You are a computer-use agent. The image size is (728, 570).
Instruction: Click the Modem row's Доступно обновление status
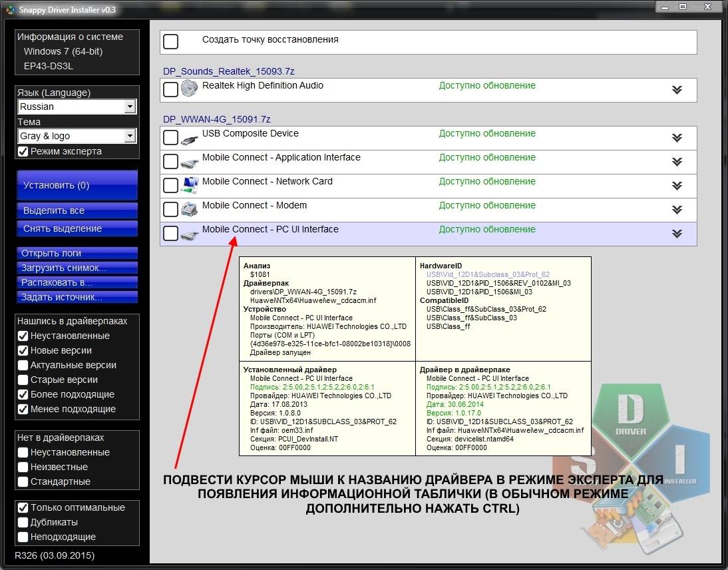(487, 205)
